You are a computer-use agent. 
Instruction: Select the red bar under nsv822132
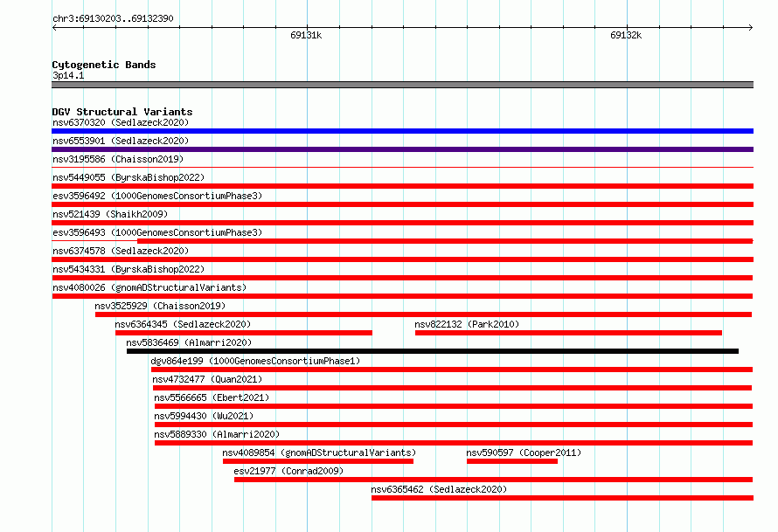point(568,333)
